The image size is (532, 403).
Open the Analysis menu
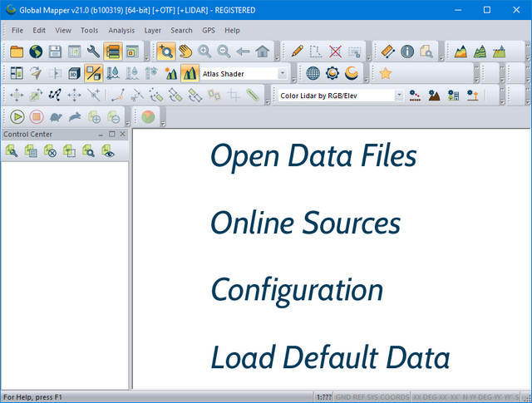pos(121,30)
